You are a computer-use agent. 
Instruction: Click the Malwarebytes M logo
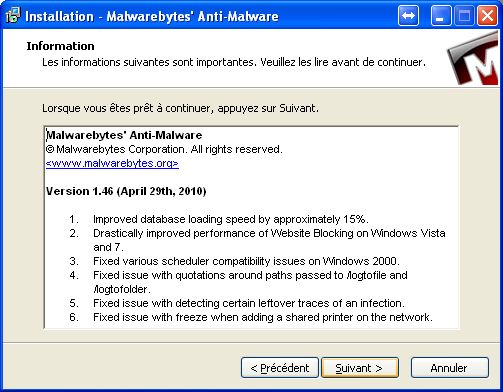click(473, 59)
